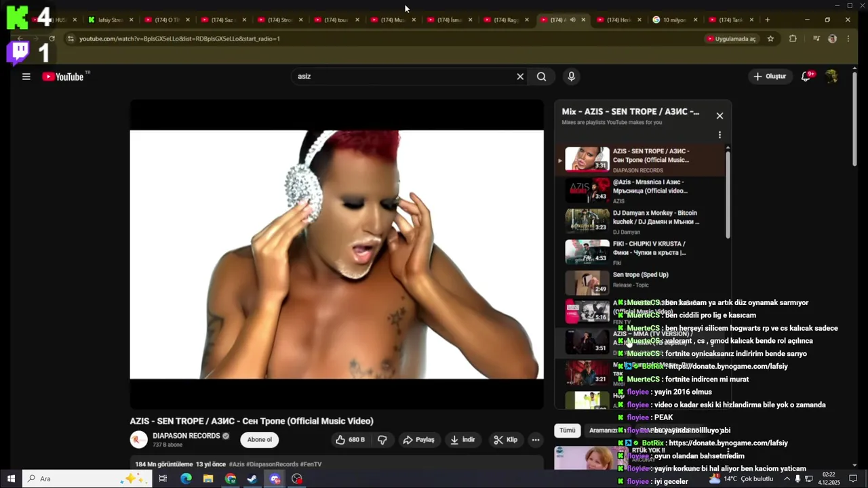
Task: Switch to the '(174) Tarık' tab
Action: (731, 20)
